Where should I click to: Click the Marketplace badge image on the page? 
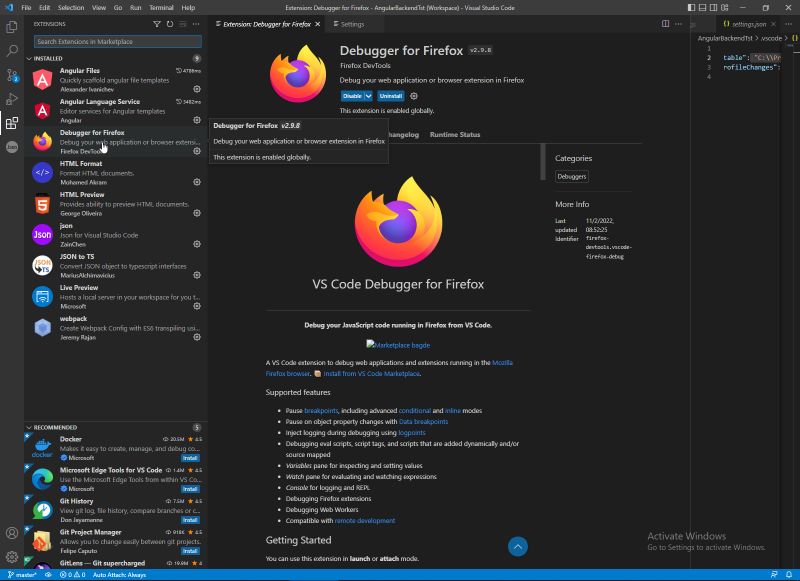click(x=400, y=344)
